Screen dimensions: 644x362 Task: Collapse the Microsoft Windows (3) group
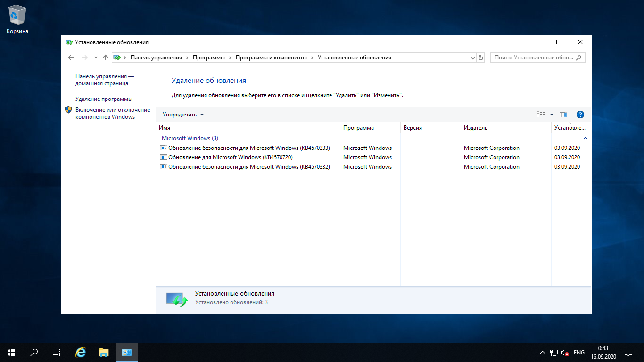point(585,138)
